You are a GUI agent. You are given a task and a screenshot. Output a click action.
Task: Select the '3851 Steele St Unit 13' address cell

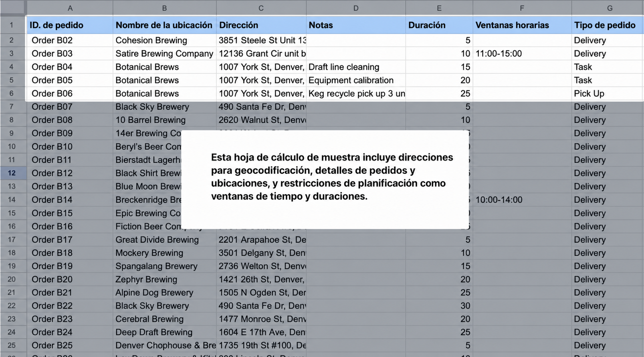point(261,40)
